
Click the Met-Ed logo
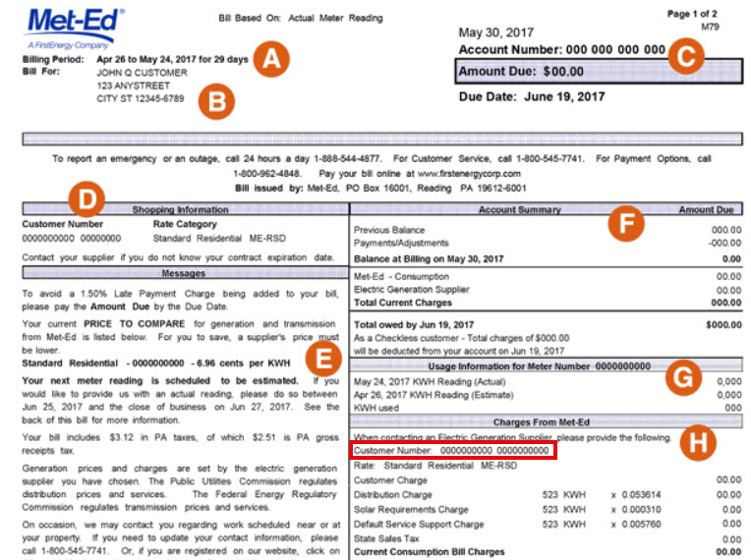click(74, 28)
